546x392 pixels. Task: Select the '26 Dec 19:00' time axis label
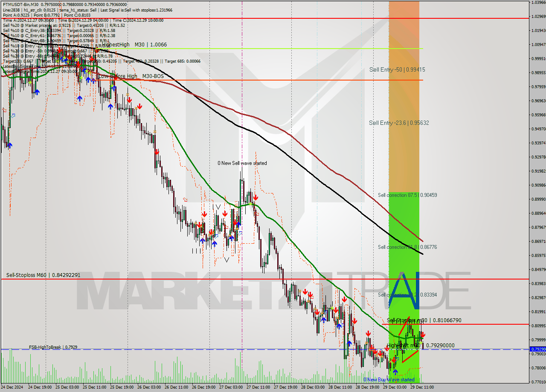(x=204, y=388)
